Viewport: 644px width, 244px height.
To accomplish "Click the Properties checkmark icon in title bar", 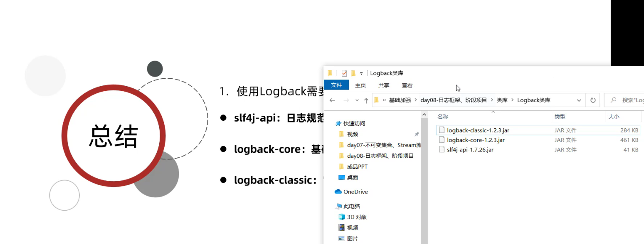I will click(x=344, y=73).
